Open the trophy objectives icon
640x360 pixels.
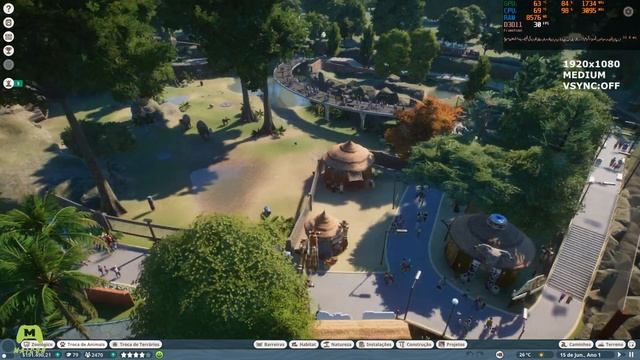(x=9, y=51)
